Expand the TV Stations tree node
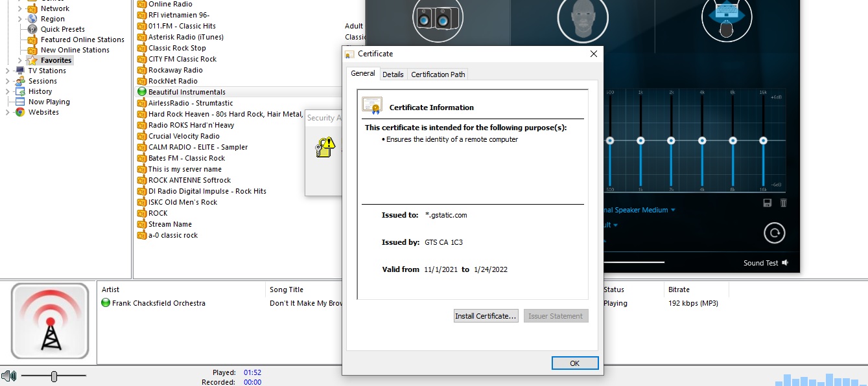868x386 pixels. pyautogui.click(x=7, y=71)
